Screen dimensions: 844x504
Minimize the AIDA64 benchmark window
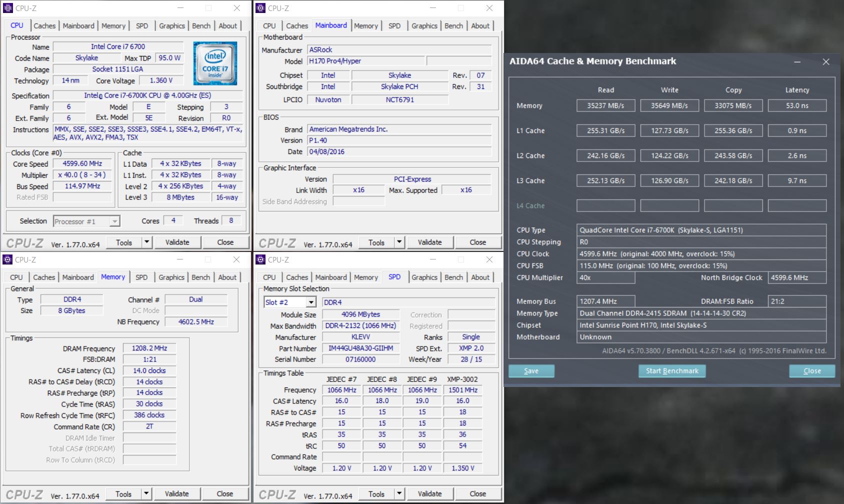[797, 61]
